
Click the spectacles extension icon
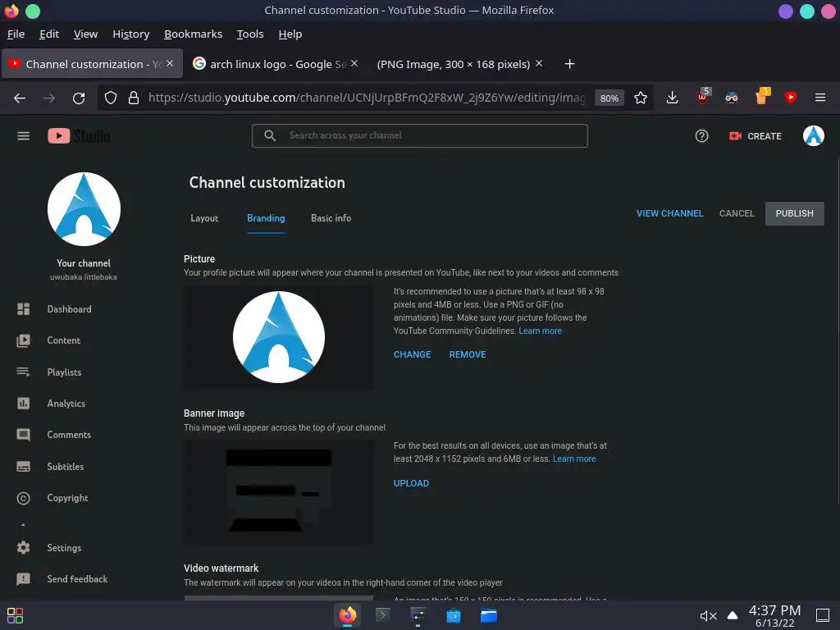(x=731, y=98)
